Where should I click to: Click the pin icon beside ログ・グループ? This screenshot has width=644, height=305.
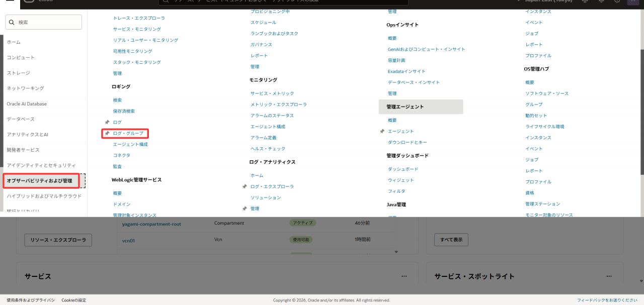(x=107, y=133)
